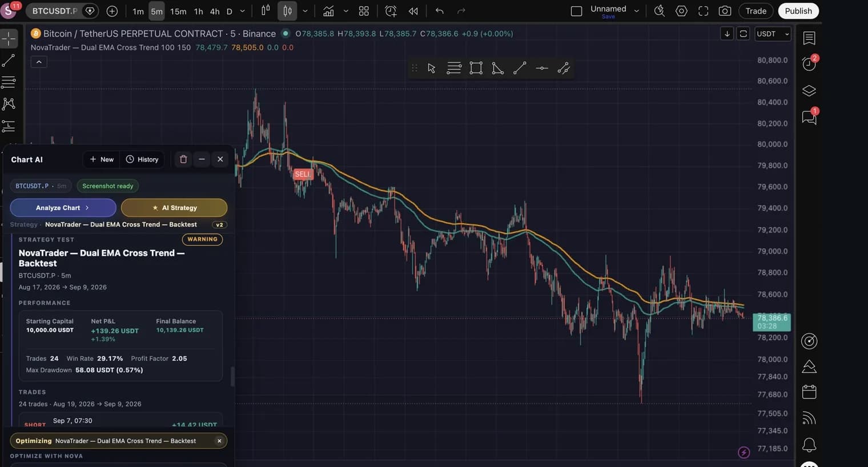Open the object tree layers icon

pos(809,91)
